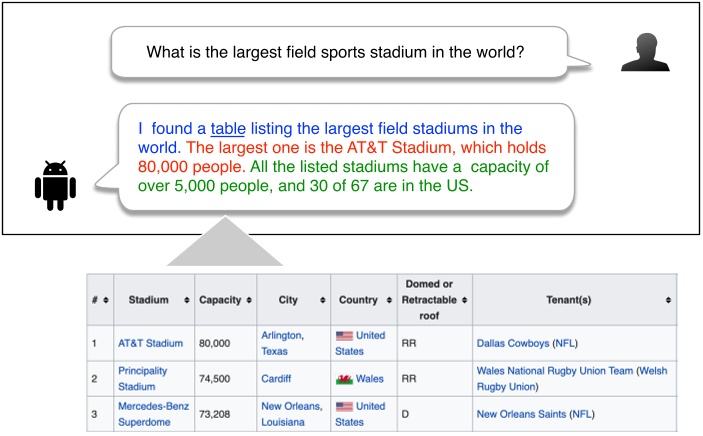Open the Mercedes-Benz Superdome link

[152, 413]
